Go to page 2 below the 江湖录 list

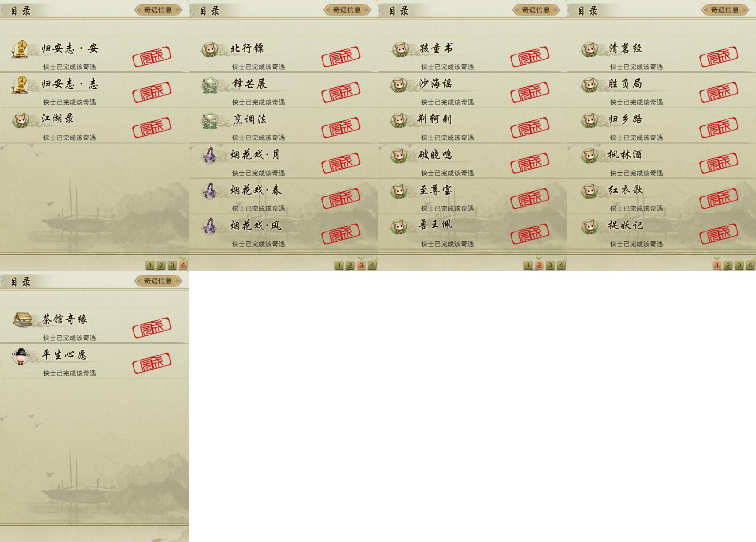(161, 265)
